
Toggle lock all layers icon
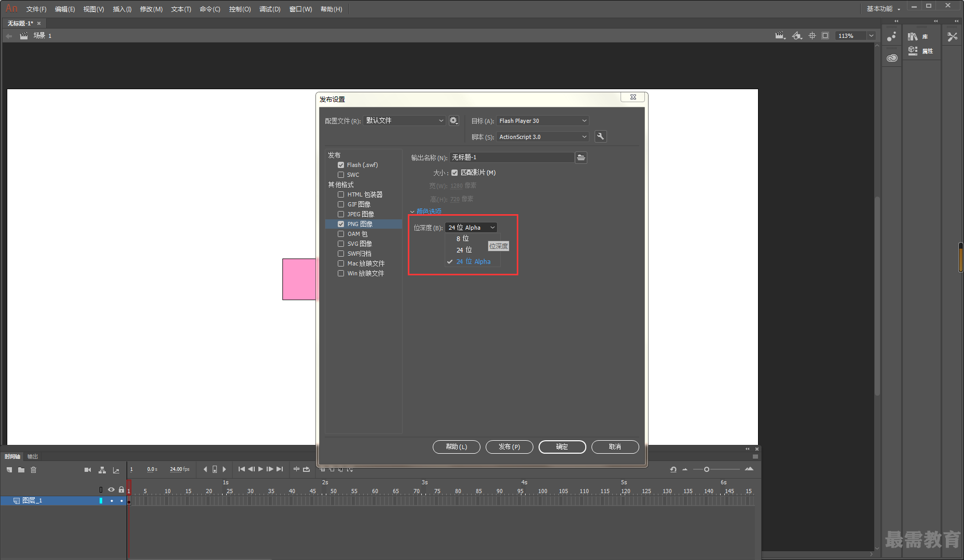pos(121,489)
